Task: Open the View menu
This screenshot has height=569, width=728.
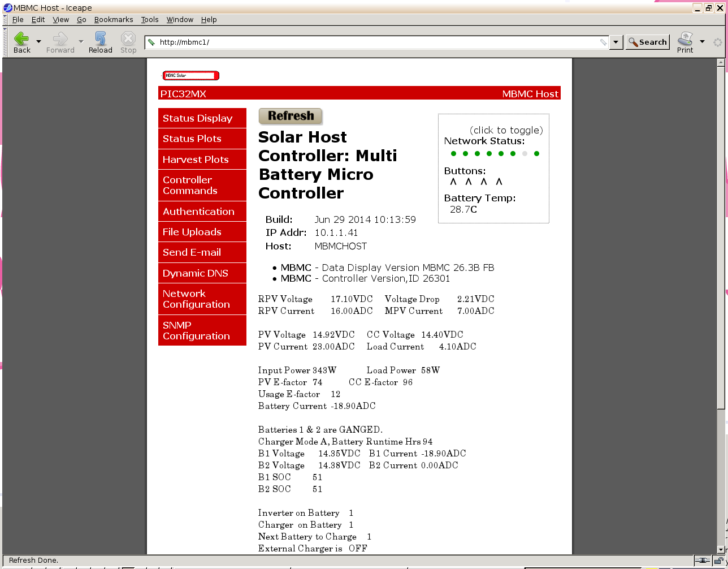Action: coord(60,19)
